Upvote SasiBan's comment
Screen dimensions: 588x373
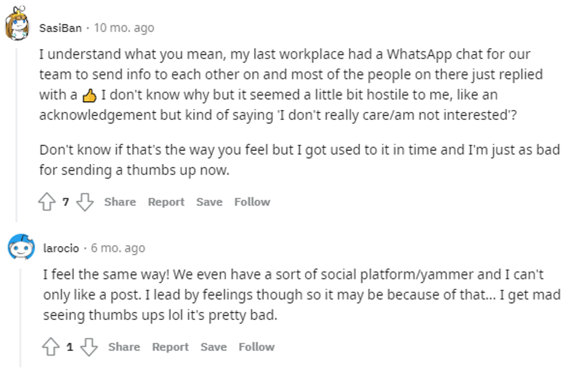click(x=47, y=202)
